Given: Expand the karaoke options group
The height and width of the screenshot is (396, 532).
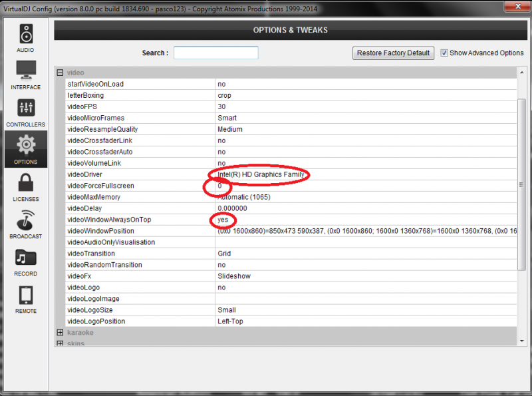Looking at the screenshot, I should (x=60, y=333).
